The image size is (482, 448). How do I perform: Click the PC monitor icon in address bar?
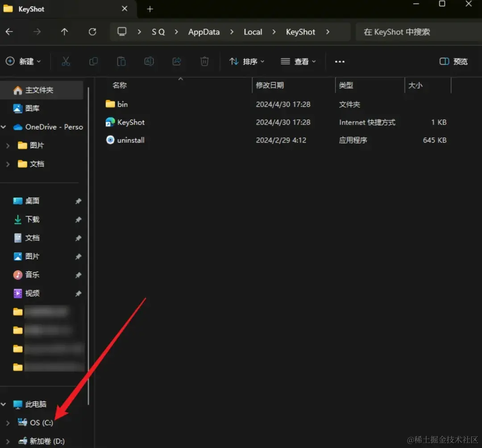pos(122,32)
